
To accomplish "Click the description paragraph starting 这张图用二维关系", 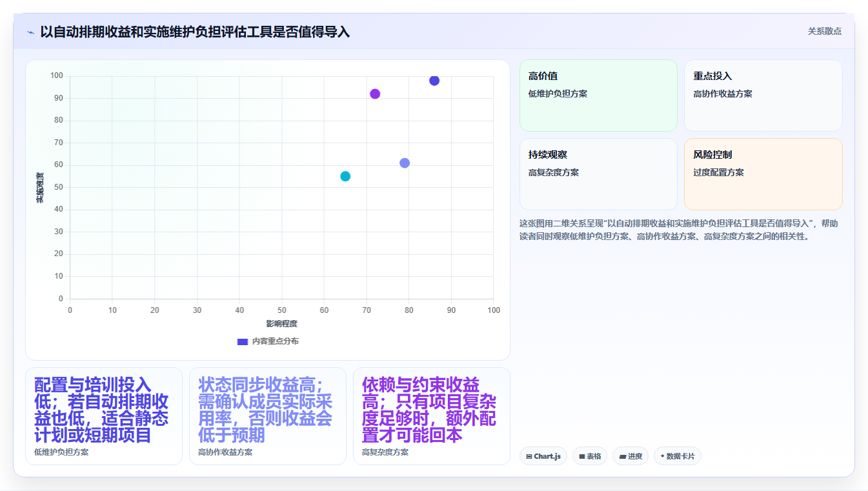I will point(679,230).
